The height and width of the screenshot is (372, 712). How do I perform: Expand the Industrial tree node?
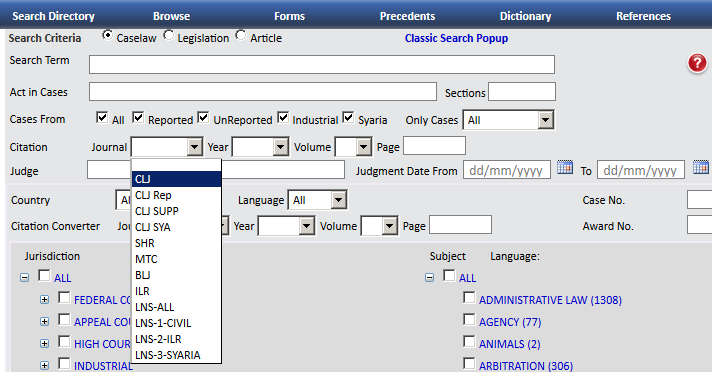44,365
